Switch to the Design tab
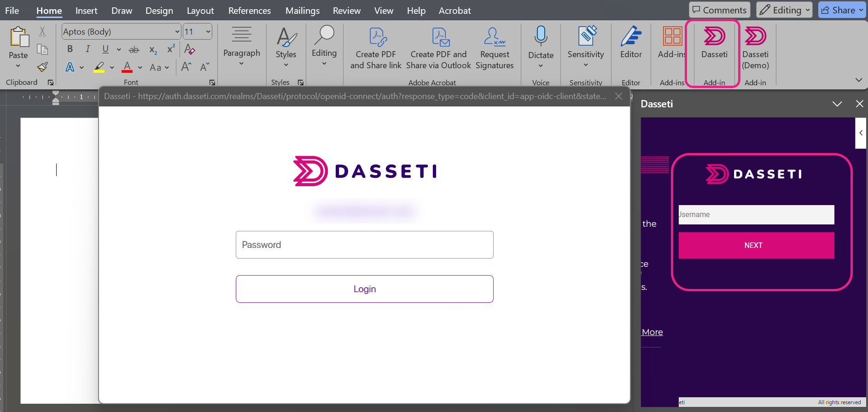This screenshot has width=868, height=412. tap(159, 11)
